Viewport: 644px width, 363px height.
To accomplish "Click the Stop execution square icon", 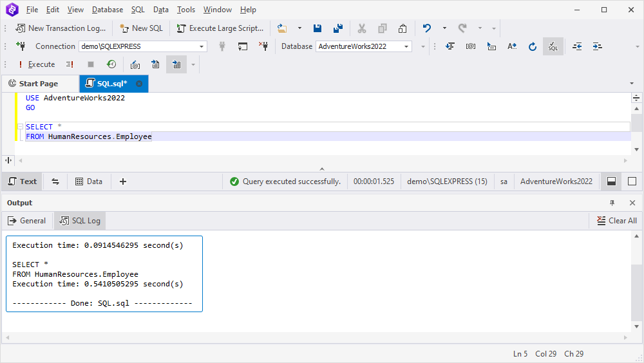I will click(x=91, y=64).
